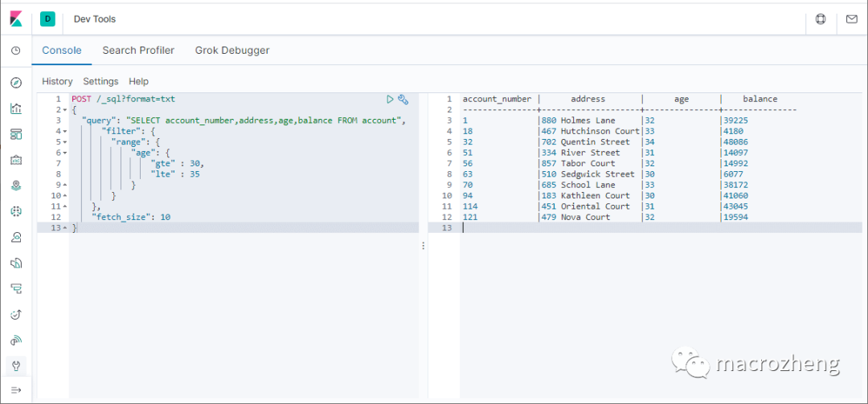This screenshot has width=868, height=404.
Task: Open the Grok Debugger tab
Action: [232, 50]
